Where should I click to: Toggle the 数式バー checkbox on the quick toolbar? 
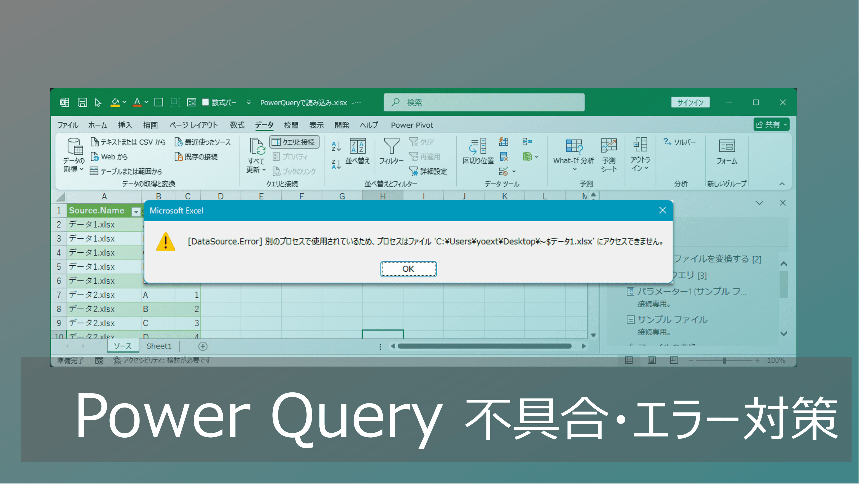206,102
